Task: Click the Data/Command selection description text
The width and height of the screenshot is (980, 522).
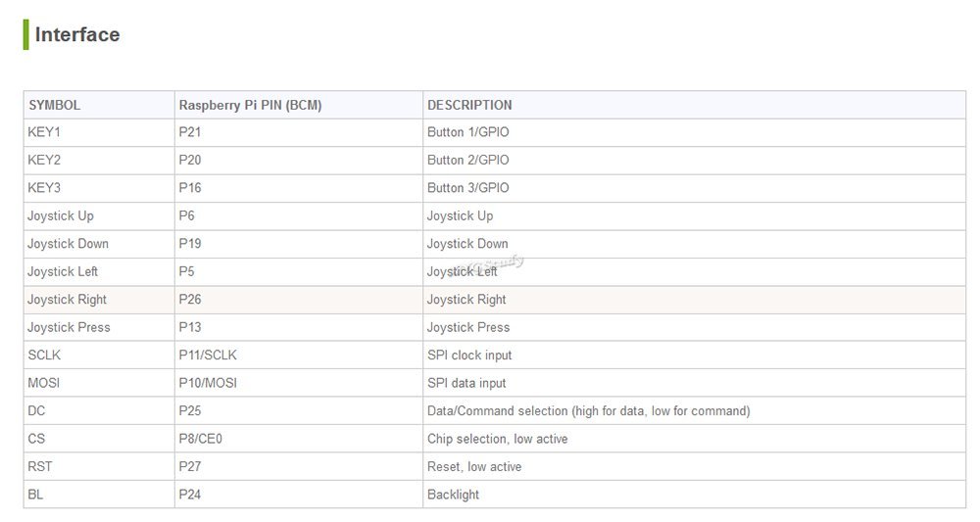Action: tap(588, 411)
